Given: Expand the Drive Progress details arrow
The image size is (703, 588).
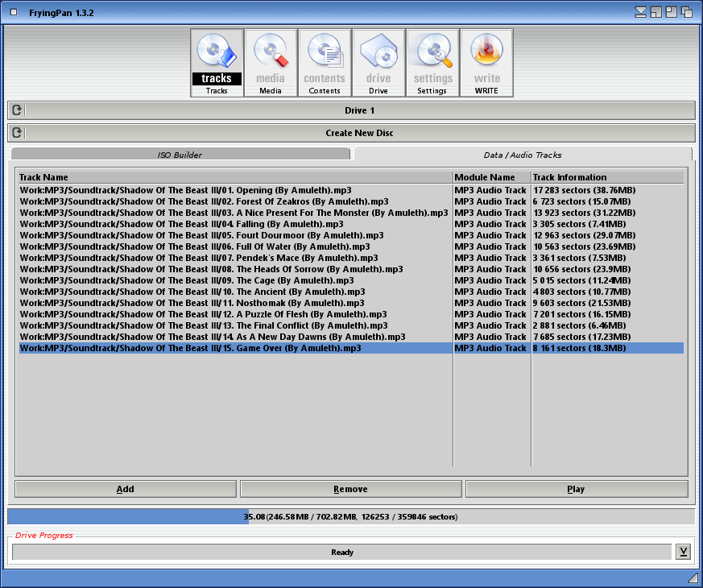Looking at the screenshot, I should [x=683, y=552].
